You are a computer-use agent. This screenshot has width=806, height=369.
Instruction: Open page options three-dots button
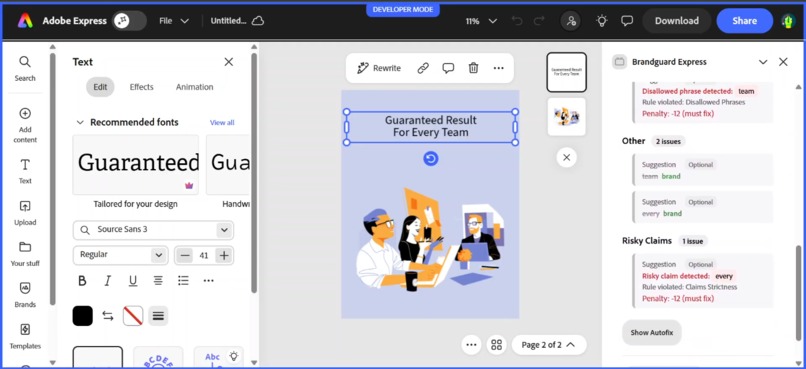471,345
